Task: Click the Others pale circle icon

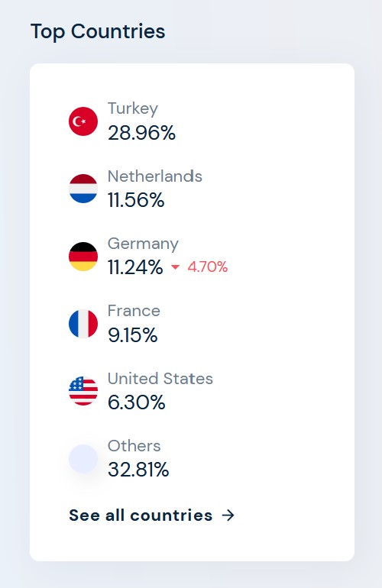Action: tap(83, 459)
